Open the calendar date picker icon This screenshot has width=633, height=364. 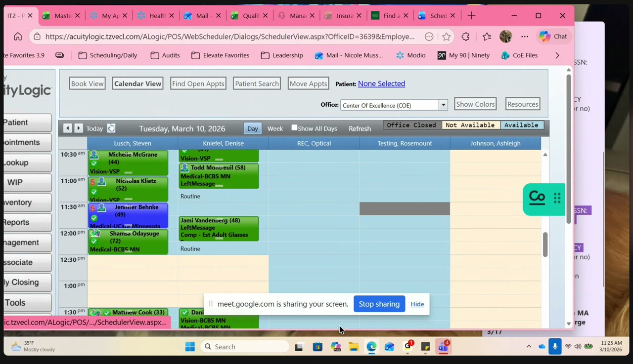pos(111,128)
